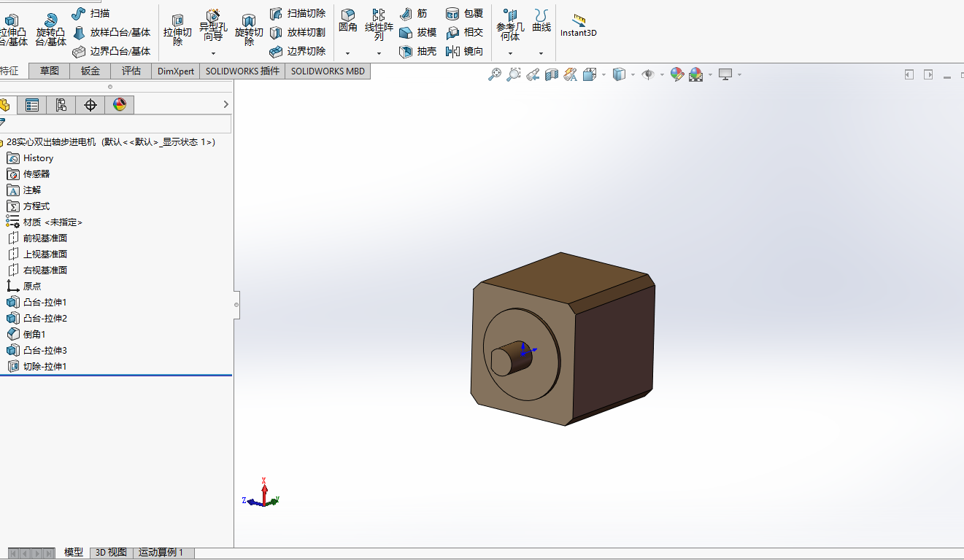Open the Hole Wizard (异型孔向导) tool
The width and height of the screenshot is (964, 560).
click(x=213, y=26)
